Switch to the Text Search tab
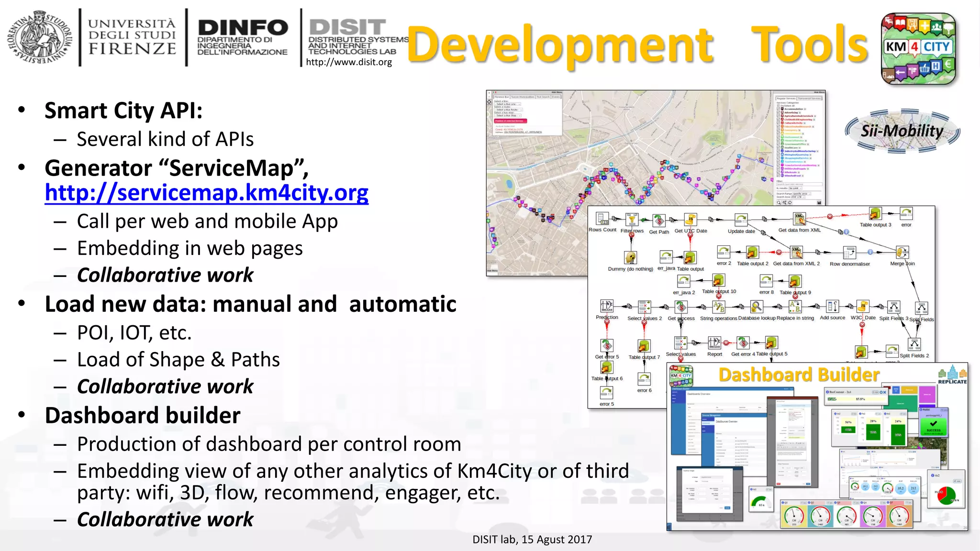The image size is (980, 551). click(x=543, y=97)
